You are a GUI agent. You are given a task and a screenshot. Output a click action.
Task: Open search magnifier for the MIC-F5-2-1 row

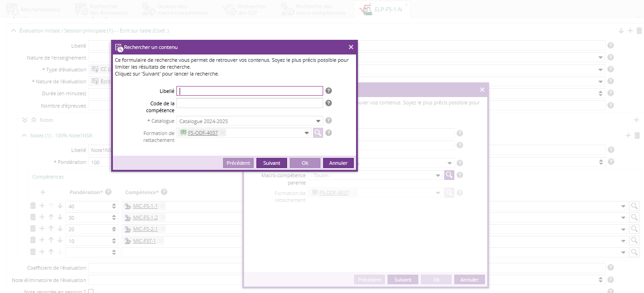[x=634, y=229]
